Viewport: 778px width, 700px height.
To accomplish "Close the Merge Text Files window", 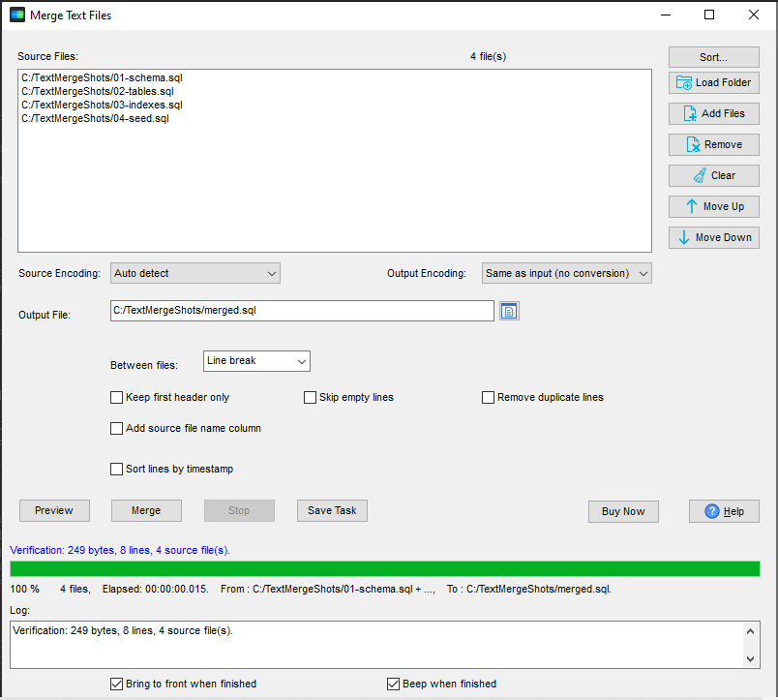I will 754,15.
